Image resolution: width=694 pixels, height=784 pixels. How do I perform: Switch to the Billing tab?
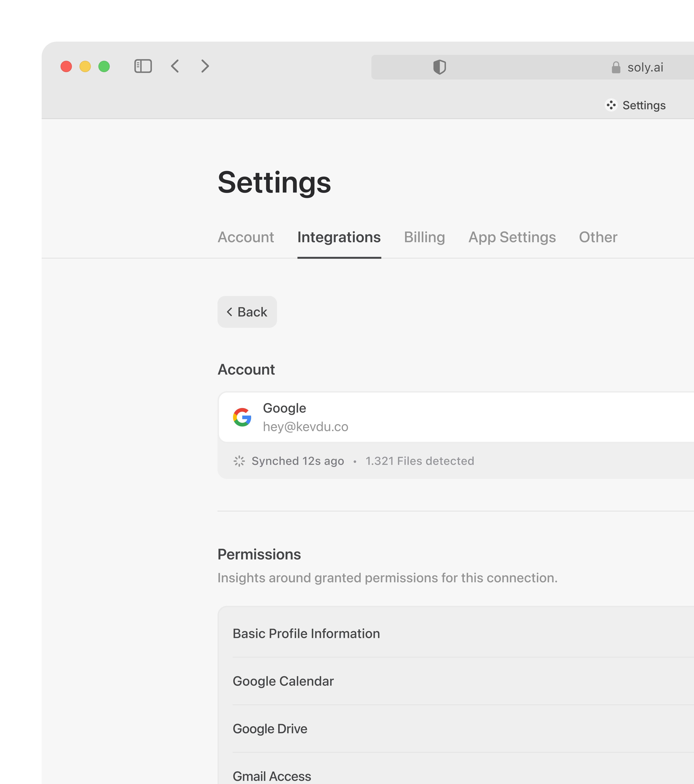(424, 237)
